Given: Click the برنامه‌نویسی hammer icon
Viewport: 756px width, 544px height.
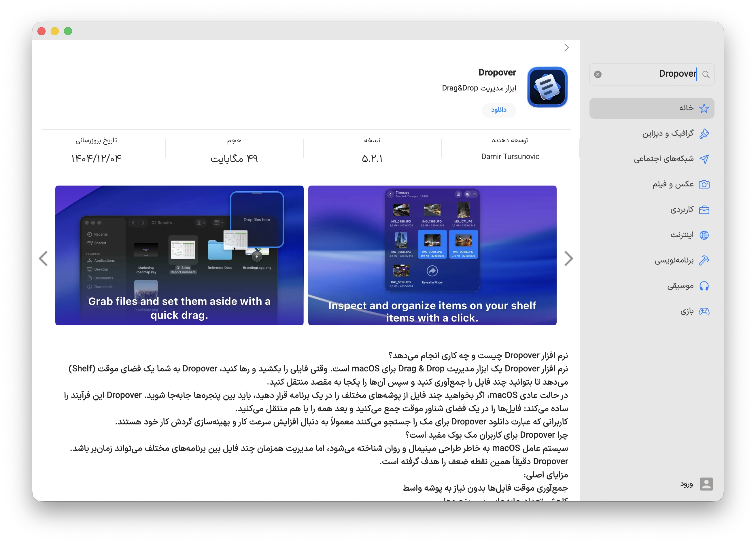Looking at the screenshot, I should (x=705, y=260).
